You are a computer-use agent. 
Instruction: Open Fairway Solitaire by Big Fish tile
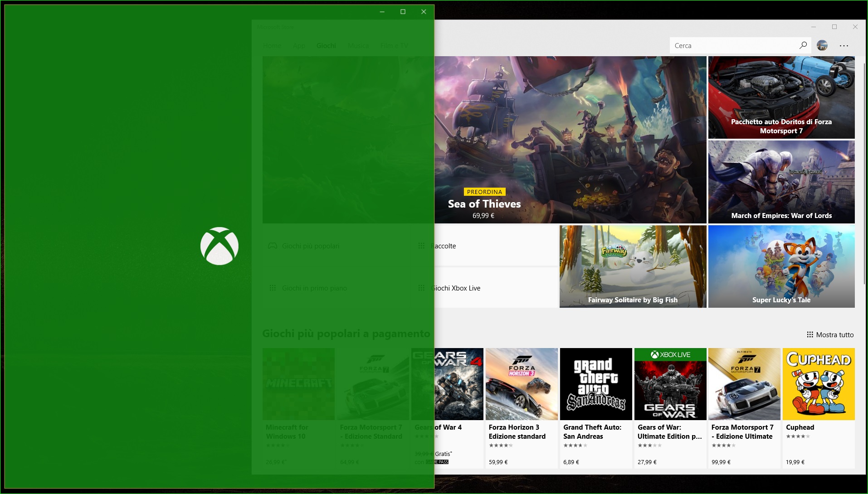633,266
